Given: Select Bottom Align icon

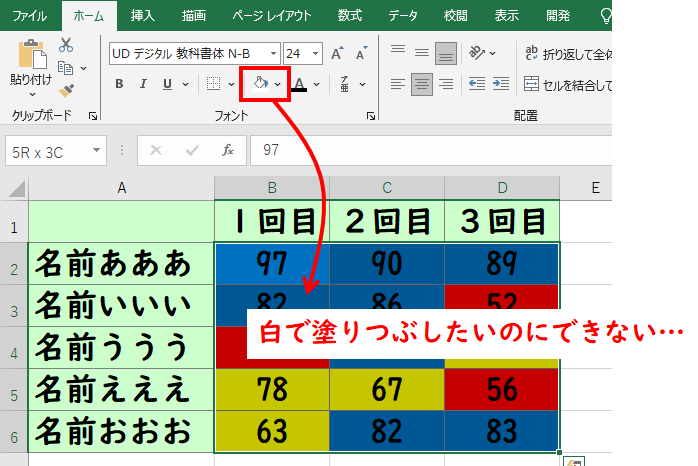Looking at the screenshot, I should coord(446,53).
